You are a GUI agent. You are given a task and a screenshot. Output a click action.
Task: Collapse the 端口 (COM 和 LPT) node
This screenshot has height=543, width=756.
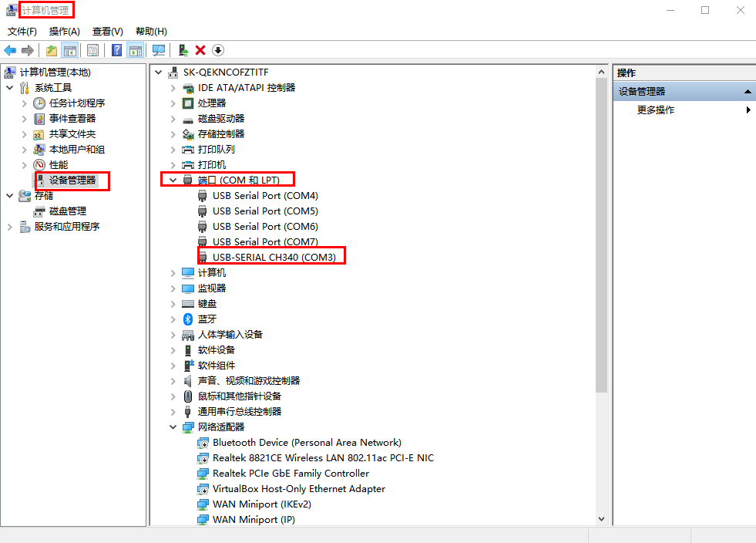[x=173, y=180]
